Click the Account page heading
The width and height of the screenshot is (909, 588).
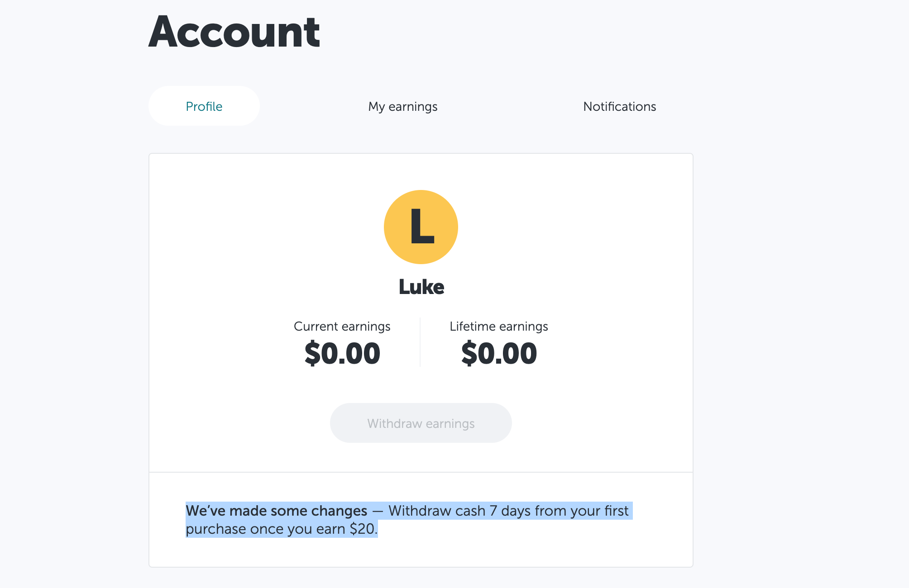[x=234, y=32]
